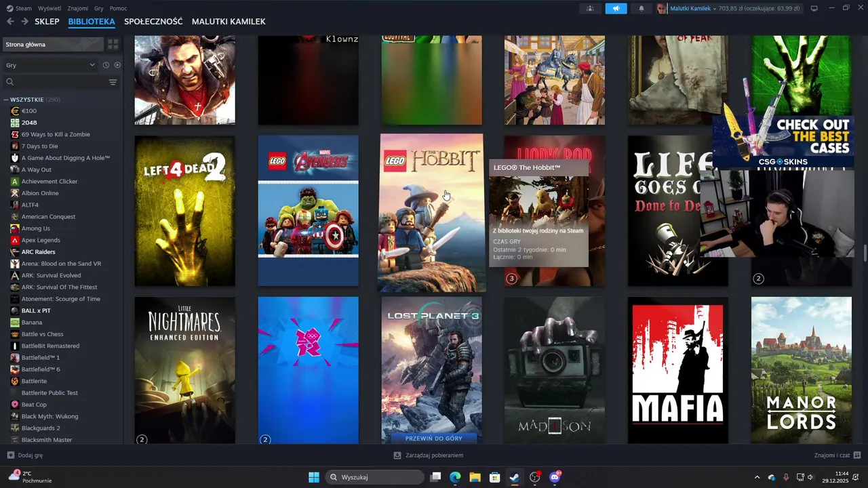The image size is (868, 488).
Task: Switch to the SPOŁECZNOŚĆ tab
Action: click(x=153, y=22)
